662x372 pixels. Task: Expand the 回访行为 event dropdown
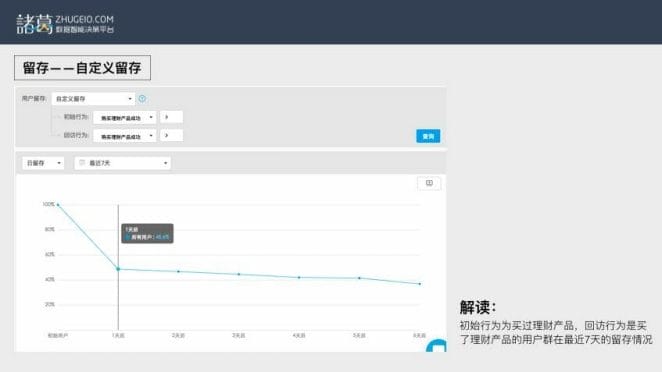[x=125, y=136]
